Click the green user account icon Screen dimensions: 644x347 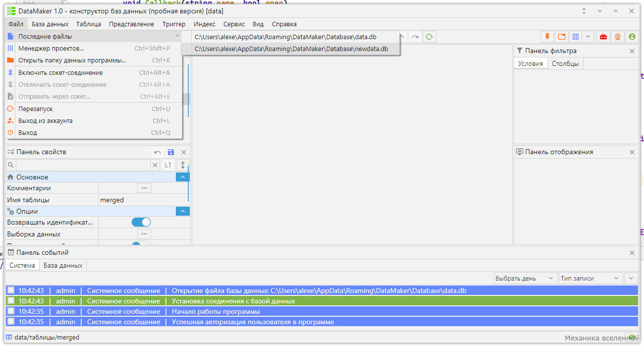(632, 37)
